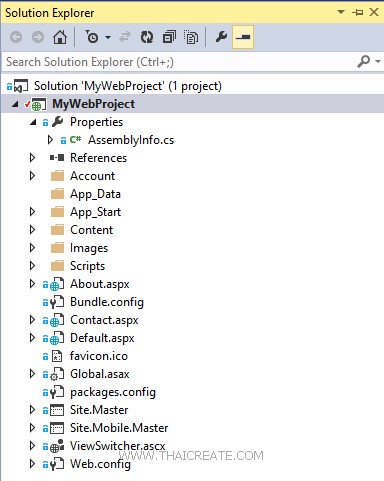Image resolution: width=384 pixels, height=481 pixels.
Task: Click the search magnifier icon
Action: (363, 62)
